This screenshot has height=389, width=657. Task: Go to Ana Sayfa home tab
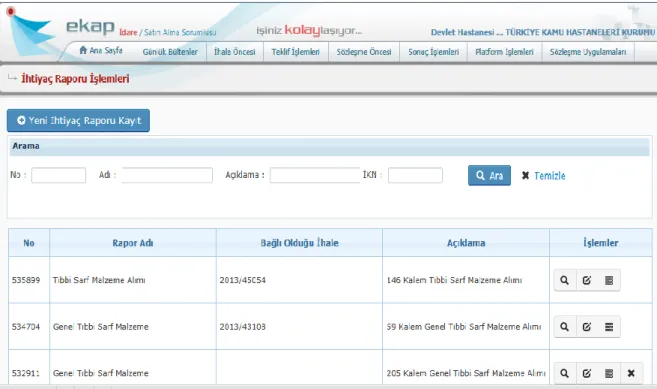click(x=101, y=51)
